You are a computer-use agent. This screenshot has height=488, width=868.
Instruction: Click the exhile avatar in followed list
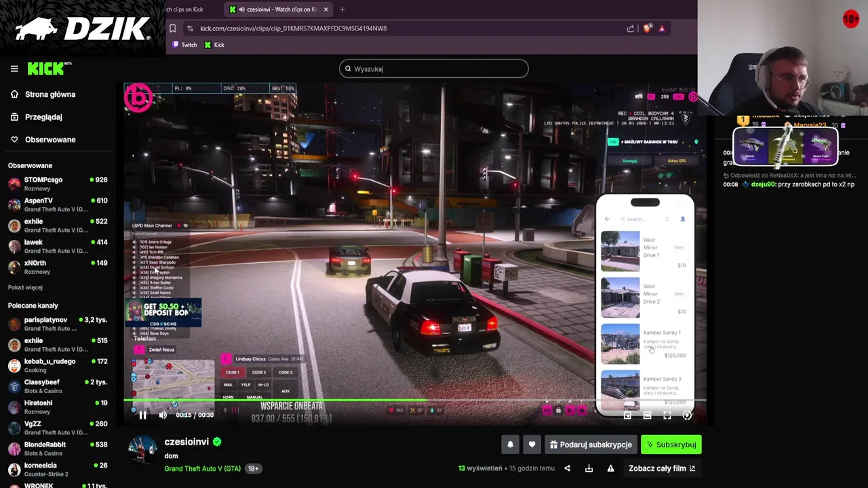[14, 226]
